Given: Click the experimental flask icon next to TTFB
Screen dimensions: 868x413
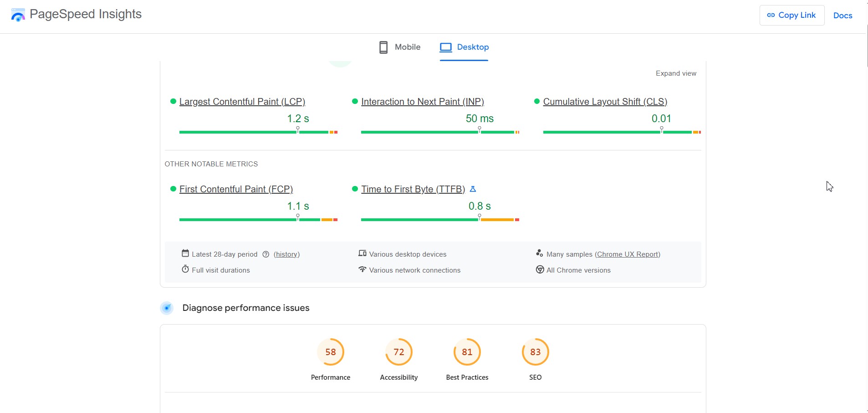Looking at the screenshot, I should (473, 189).
